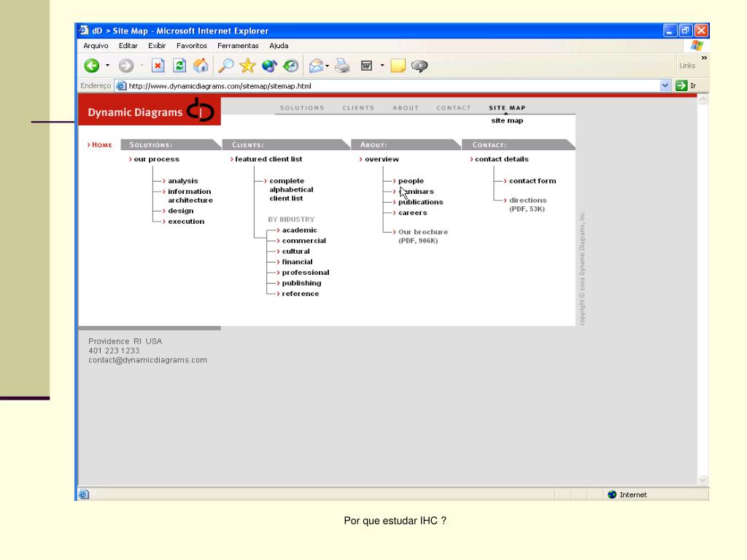The image size is (747, 560).
Task: Click the Print icon
Action: point(342,66)
